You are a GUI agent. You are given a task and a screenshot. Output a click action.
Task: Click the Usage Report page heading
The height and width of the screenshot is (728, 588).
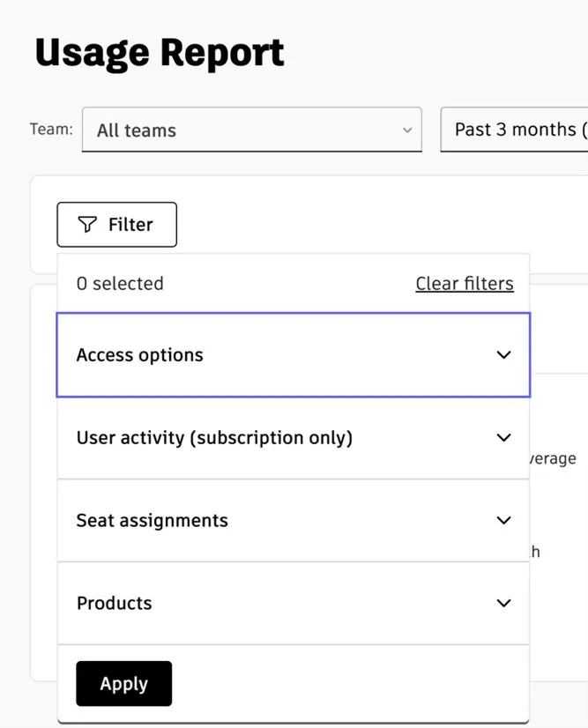[x=160, y=54]
